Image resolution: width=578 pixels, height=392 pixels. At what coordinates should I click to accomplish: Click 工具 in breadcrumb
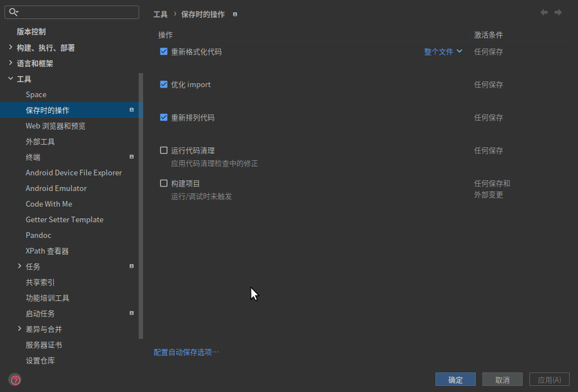(160, 15)
